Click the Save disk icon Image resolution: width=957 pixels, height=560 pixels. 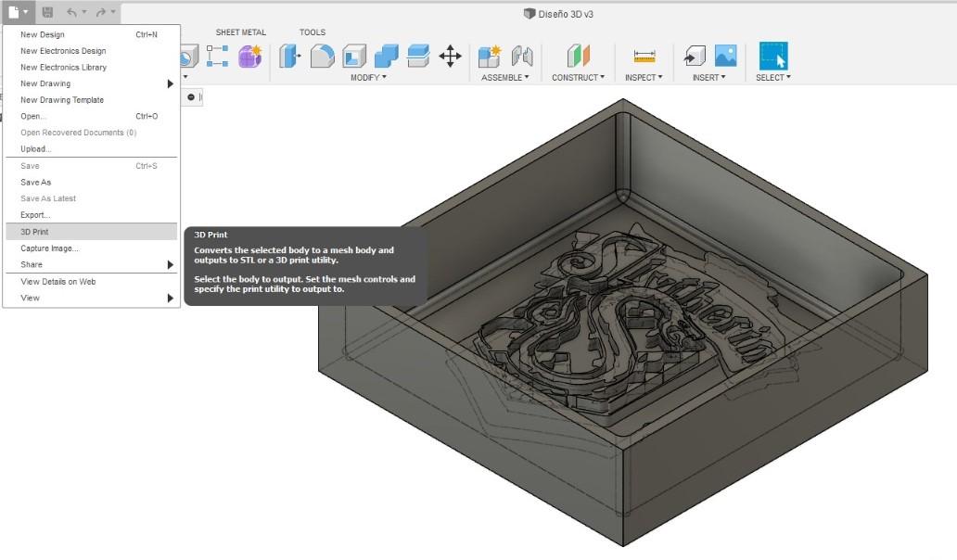(47, 12)
